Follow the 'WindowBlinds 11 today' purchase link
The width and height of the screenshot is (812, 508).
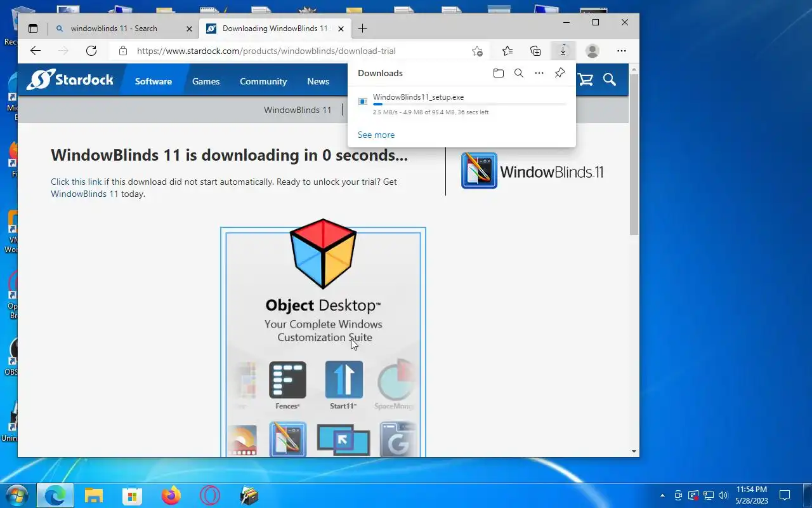coord(84,194)
